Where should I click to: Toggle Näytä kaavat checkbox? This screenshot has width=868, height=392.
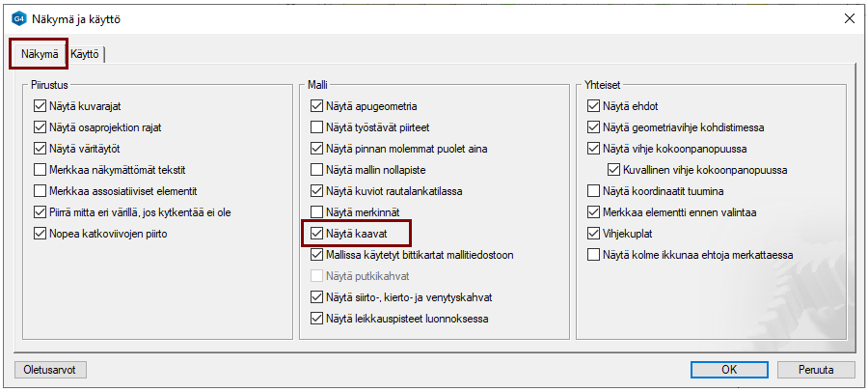[x=317, y=234]
